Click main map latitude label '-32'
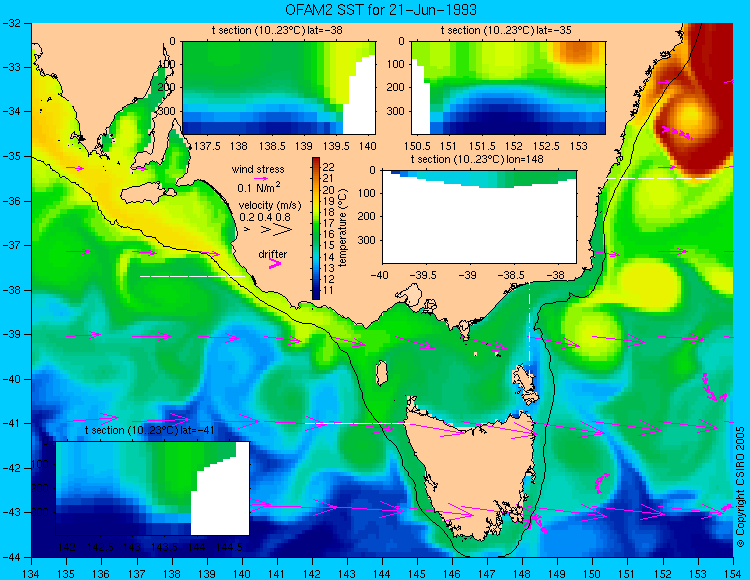The width and height of the screenshot is (750, 580). (11, 23)
